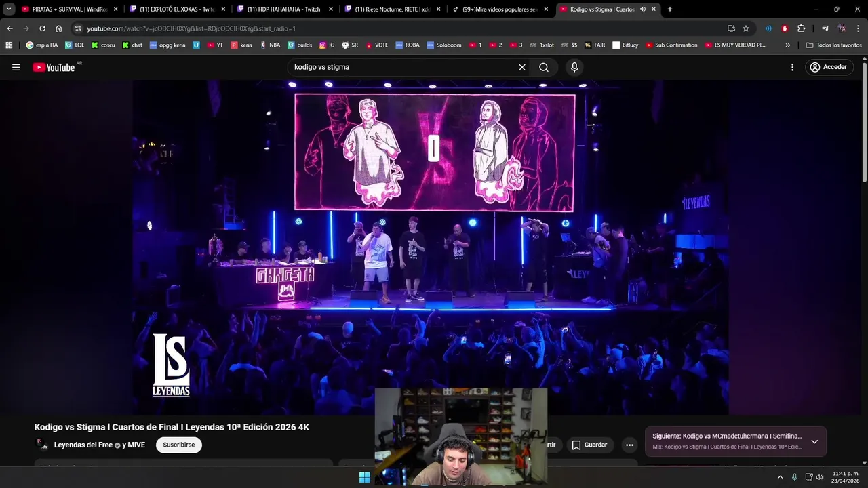Click the Suscribirse button

(179, 445)
